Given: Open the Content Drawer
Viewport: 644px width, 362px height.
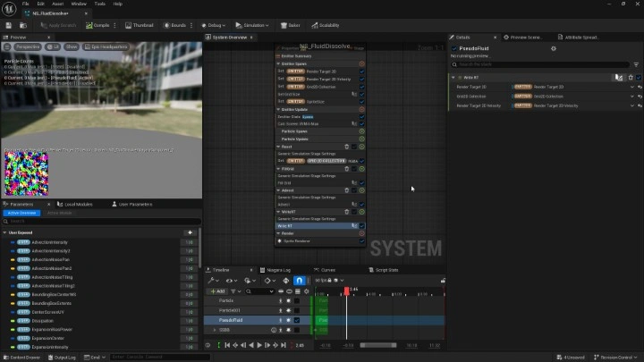Looking at the screenshot, I should pyautogui.click(x=21, y=357).
